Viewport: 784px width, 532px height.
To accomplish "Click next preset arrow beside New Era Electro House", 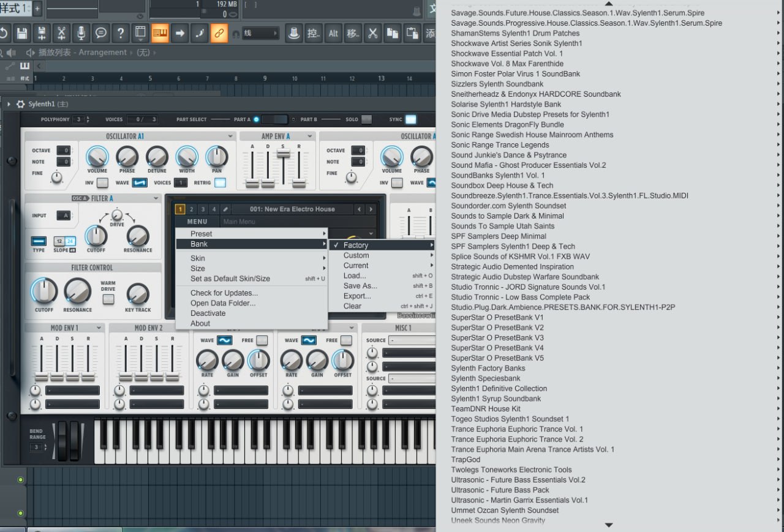I will click(371, 209).
